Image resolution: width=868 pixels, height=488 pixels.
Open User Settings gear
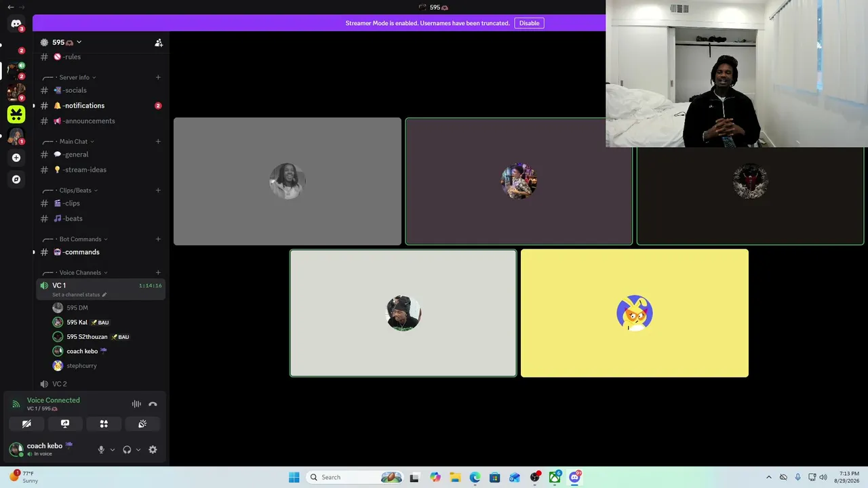click(153, 449)
